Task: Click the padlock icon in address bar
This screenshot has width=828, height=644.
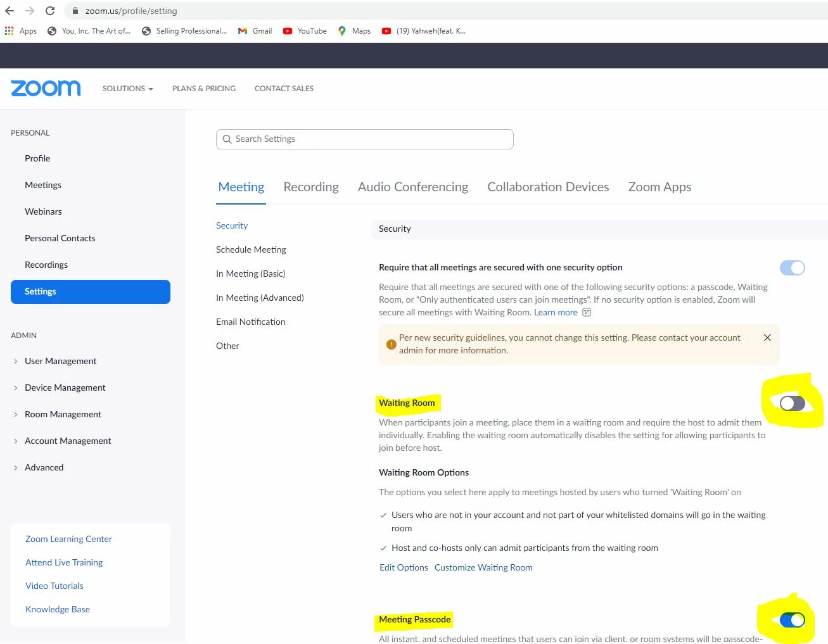Action: 75,11
